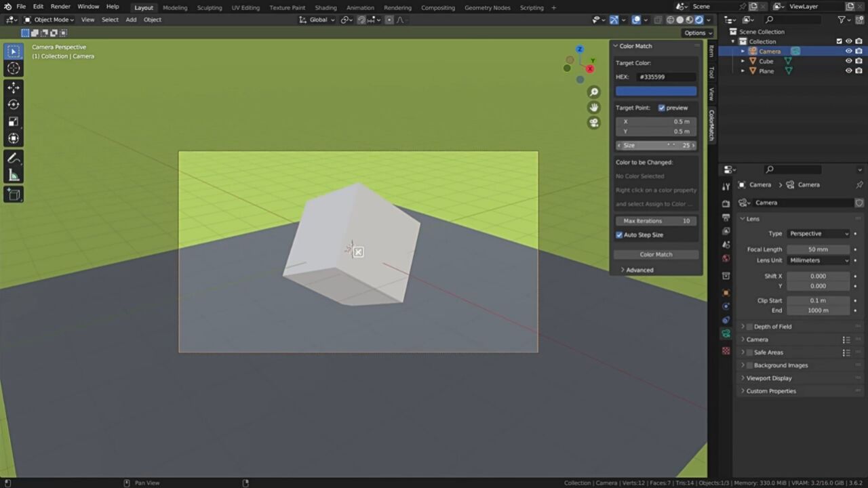Select the Scale tool
The image size is (868, 488).
pyautogui.click(x=14, y=121)
